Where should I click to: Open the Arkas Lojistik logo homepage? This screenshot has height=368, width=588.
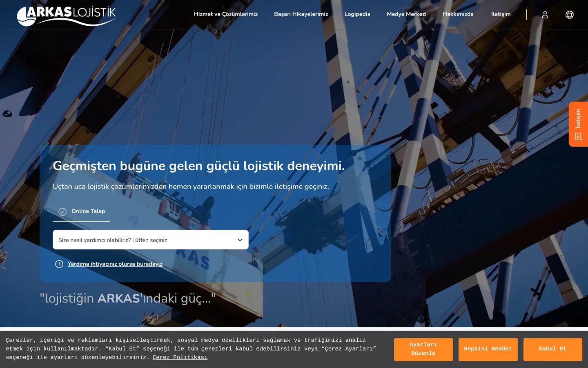tap(66, 16)
